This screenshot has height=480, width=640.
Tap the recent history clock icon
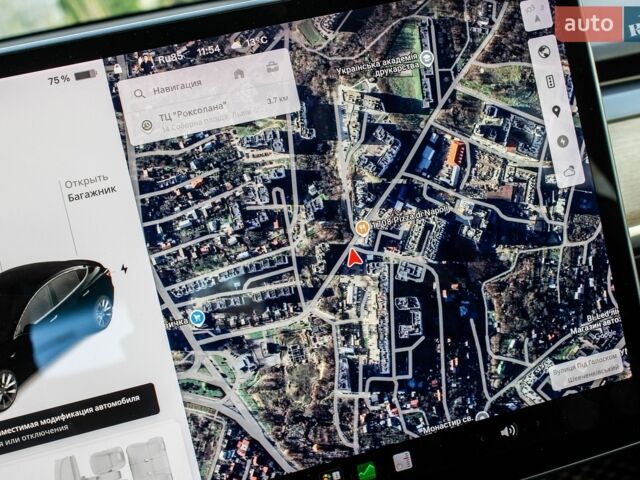(147, 126)
